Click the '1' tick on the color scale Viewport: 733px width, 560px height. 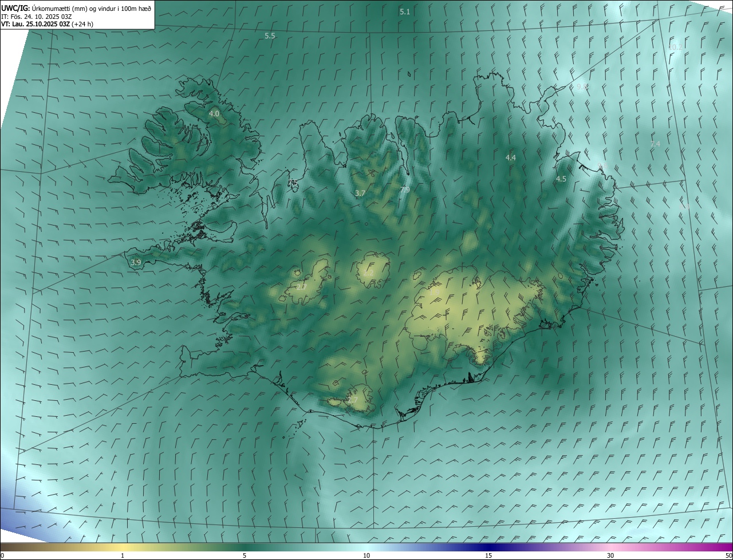click(x=123, y=555)
